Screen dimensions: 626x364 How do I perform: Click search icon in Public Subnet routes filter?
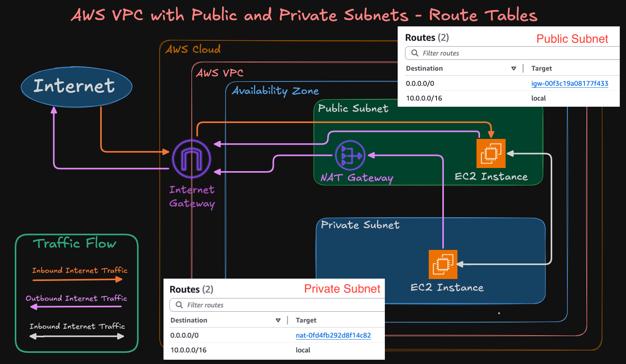(x=415, y=53)
